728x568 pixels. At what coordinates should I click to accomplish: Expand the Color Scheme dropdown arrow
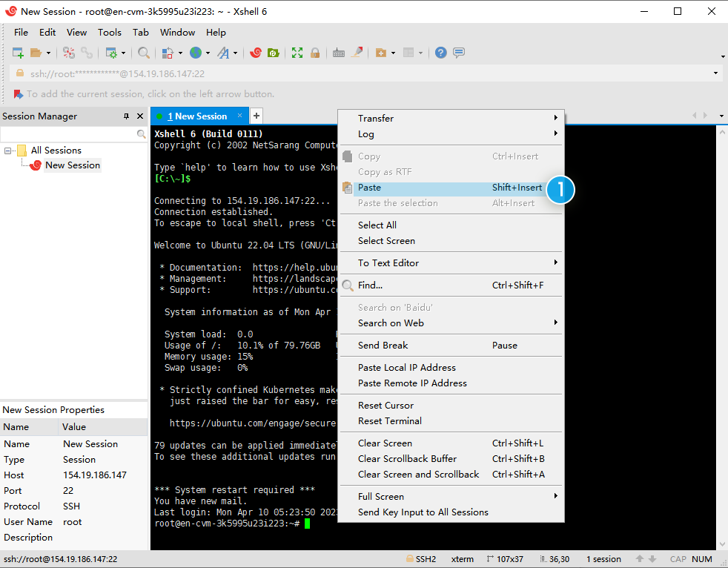(180, 53)
